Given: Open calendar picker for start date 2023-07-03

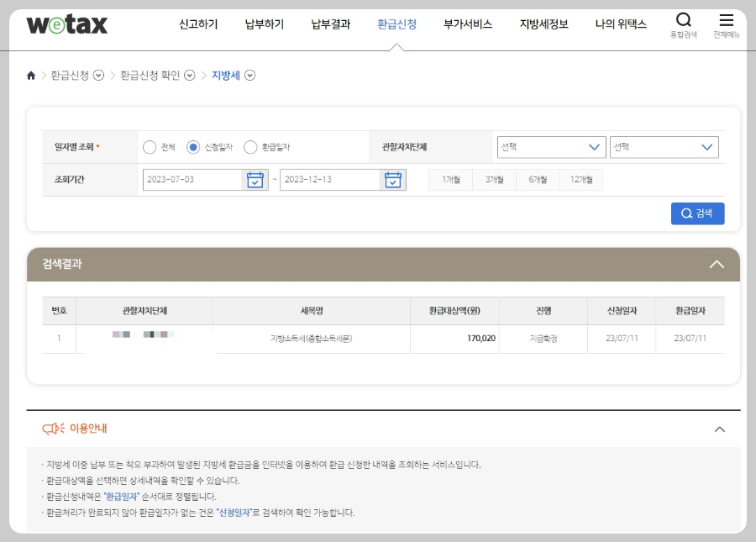Looking at the screenshot, I should [x=255, y=180].
